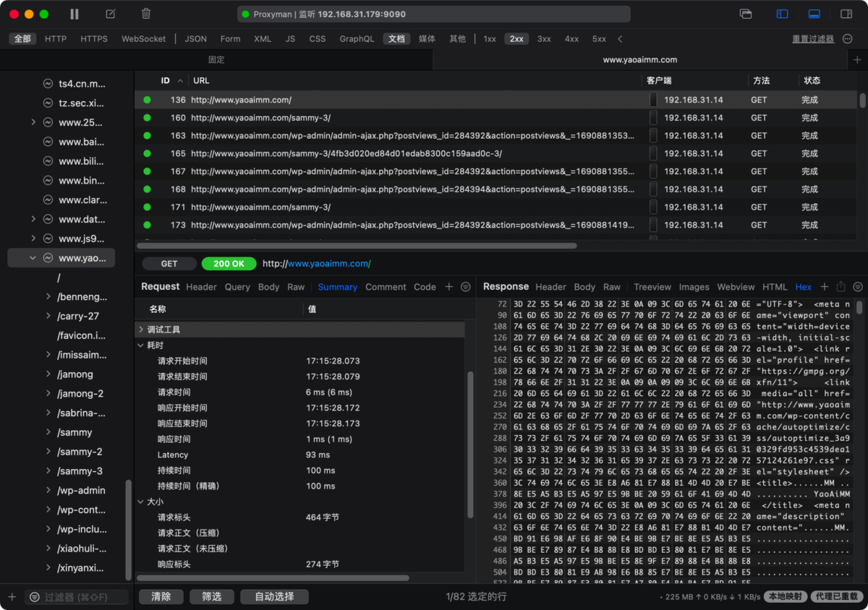Expand the 调试工具 section
Screen dimensions: 868x610
140,330
